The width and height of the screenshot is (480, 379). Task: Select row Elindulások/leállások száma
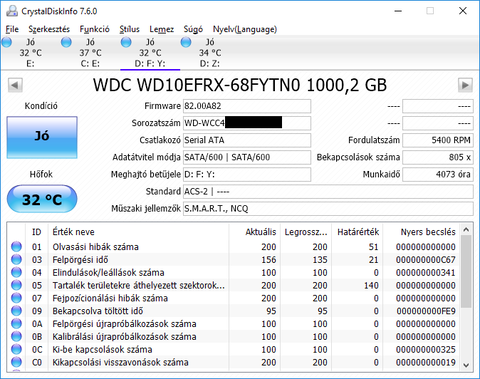(233, 272)
